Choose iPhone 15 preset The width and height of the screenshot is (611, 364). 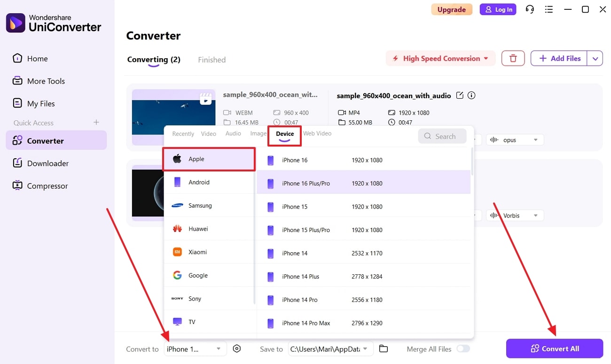(364, 207)
